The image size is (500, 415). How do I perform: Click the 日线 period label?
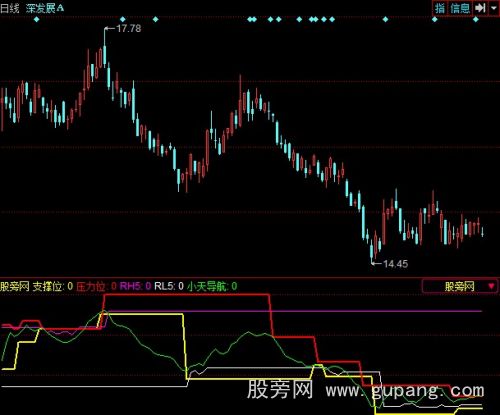10,8
